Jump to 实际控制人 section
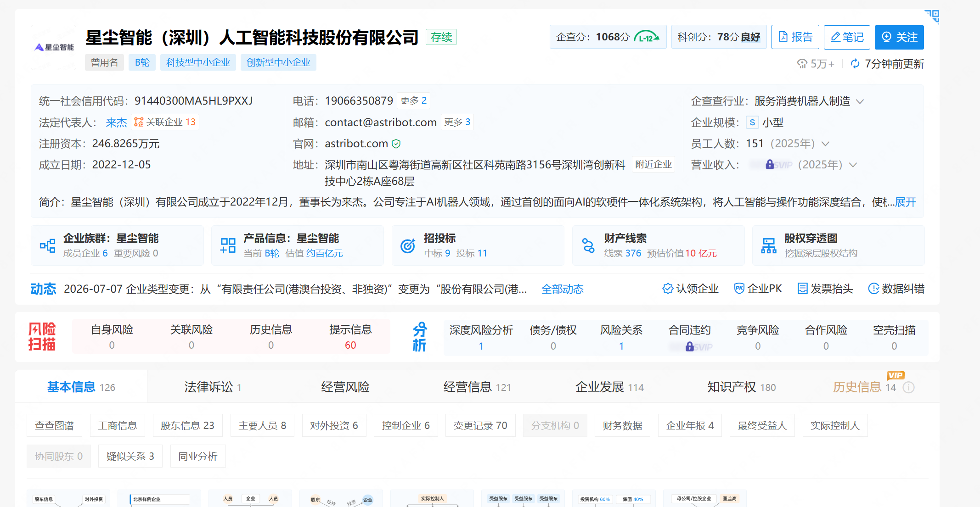The width and height of the screenshot is (980, 507). 835,425
